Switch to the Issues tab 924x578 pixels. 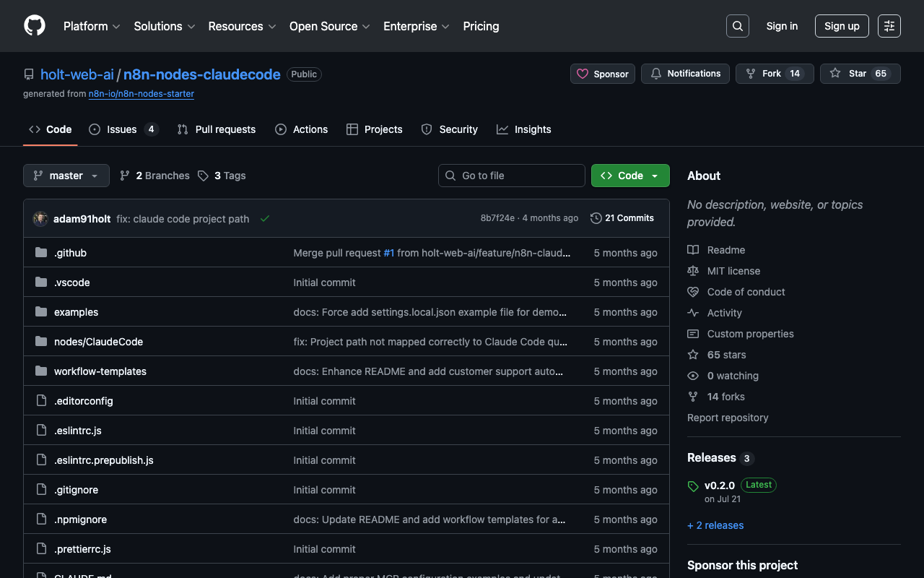pos(123,129)
